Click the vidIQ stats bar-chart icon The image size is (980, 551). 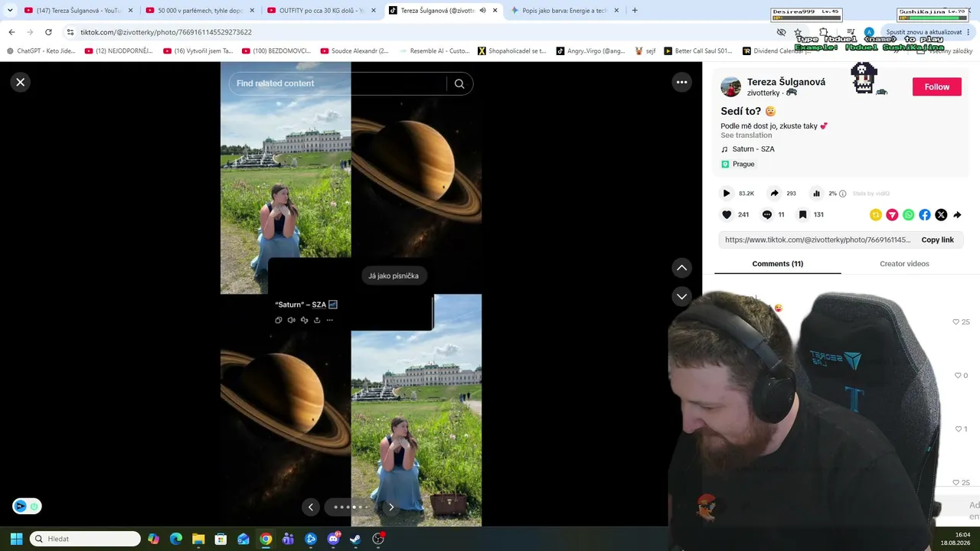click(x=816, y=194)
